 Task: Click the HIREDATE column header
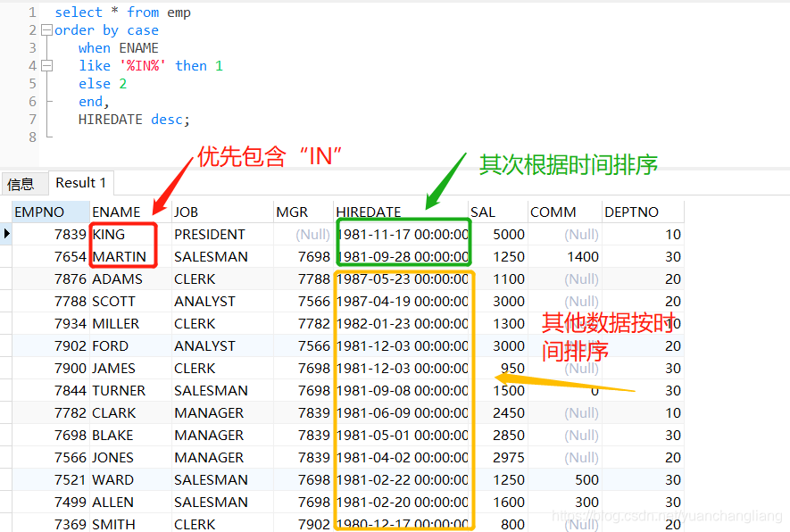(401, 212)
